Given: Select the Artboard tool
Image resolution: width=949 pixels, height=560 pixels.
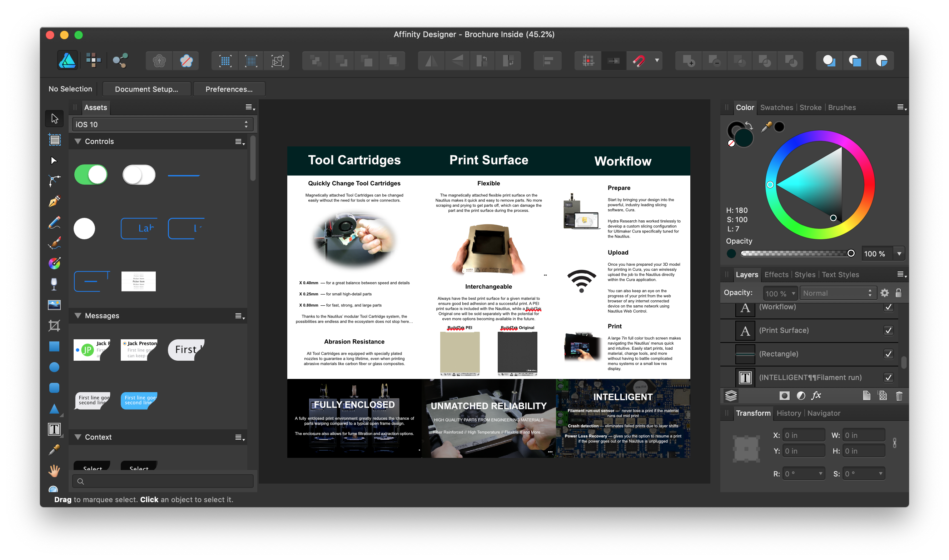Looking at the screenshot, I should pos(54,140).
